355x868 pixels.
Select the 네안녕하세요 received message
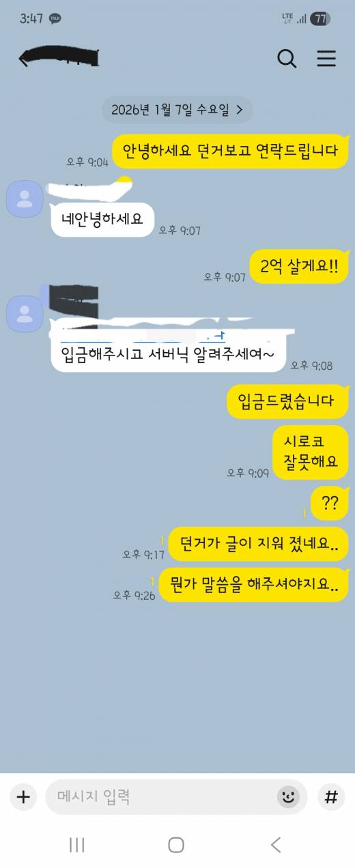(102, 220)
